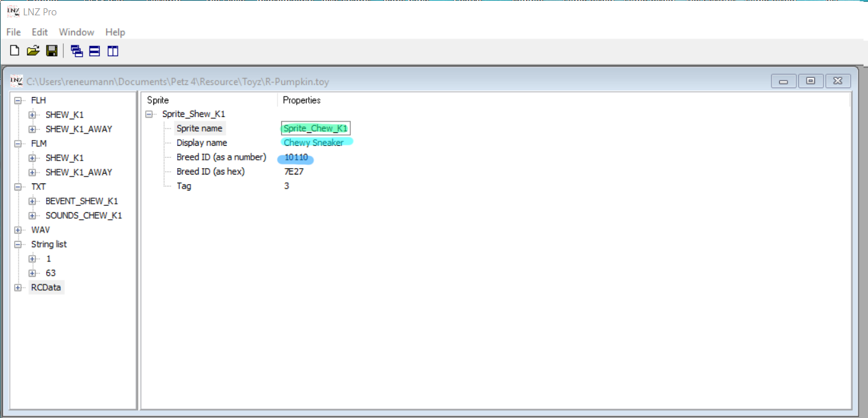868x418 pixels.
Task: Tile windows vertically via the toolbar icon
Action: [x=113, y=51]
